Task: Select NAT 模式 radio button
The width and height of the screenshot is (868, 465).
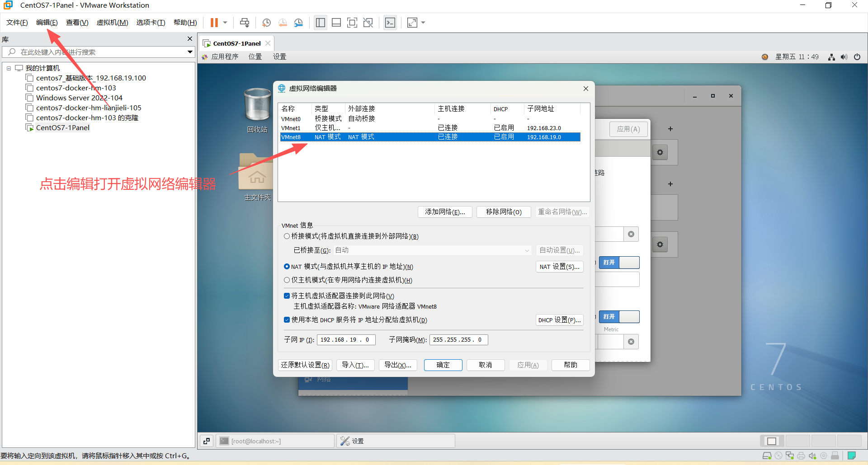Action: tap(287, 266)
